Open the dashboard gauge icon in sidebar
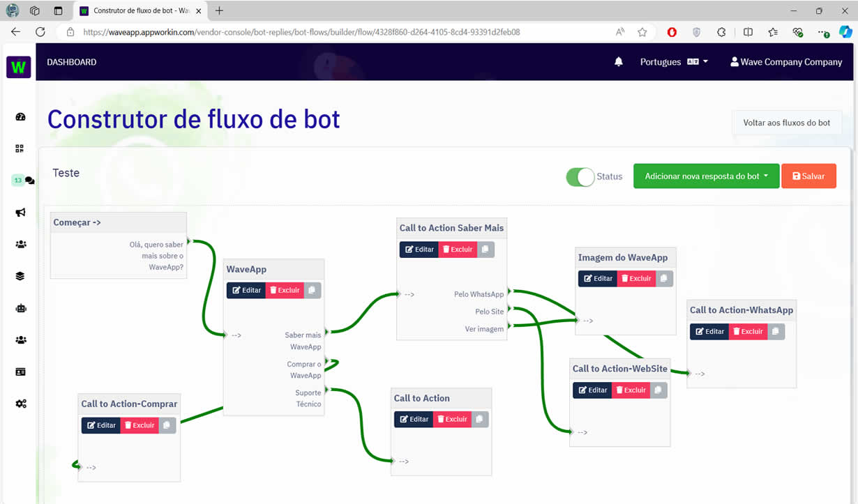 tap(20, 116)
